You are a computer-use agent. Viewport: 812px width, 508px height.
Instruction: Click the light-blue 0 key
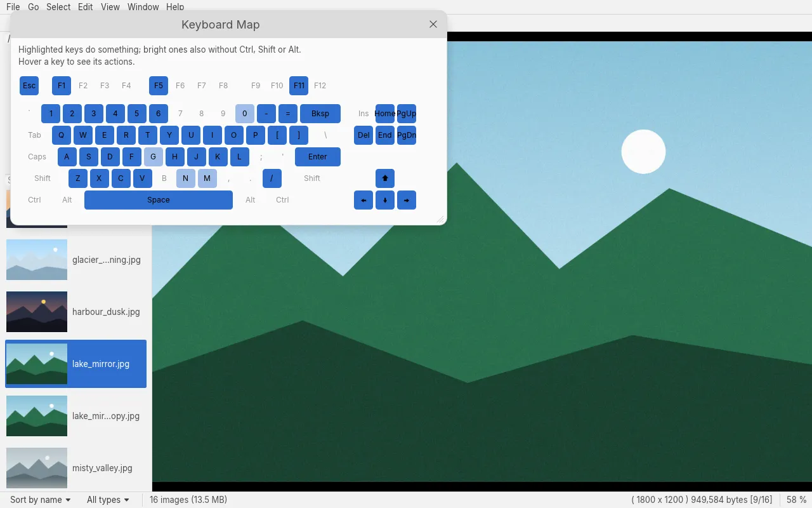click(245, 114)
